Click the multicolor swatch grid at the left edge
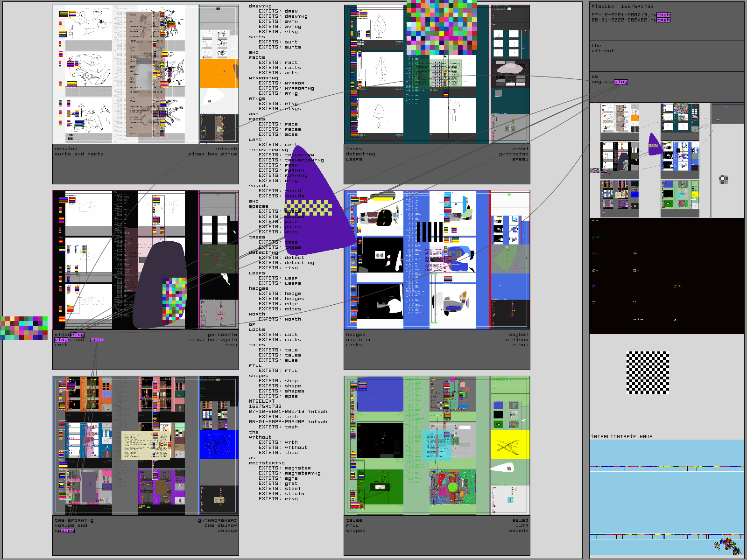Image resolution: width=747 pixels, height=560 pixels. [x=24, y=328]
